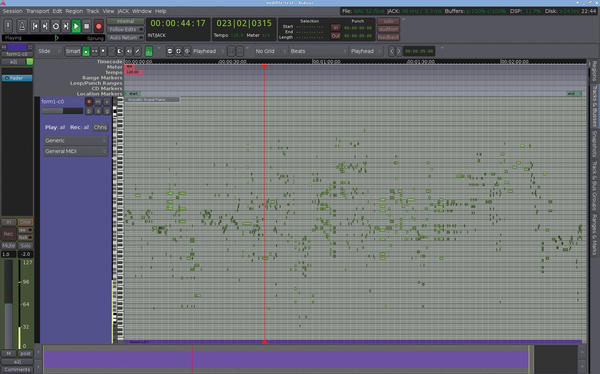Screen dimensions: 600x374
Task: Open the Window menu
Action: (142, 11)
